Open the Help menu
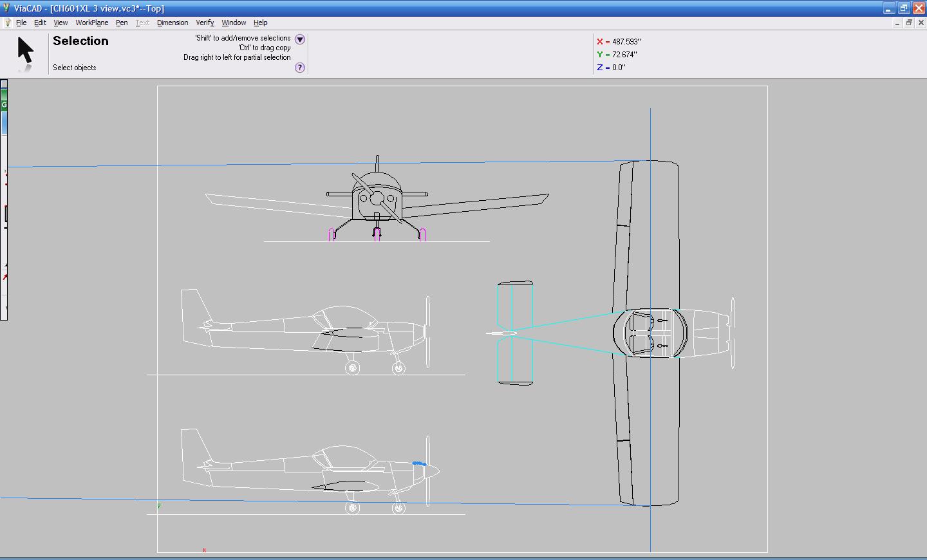This screenshot has height=560, width=927. [261, 23]
